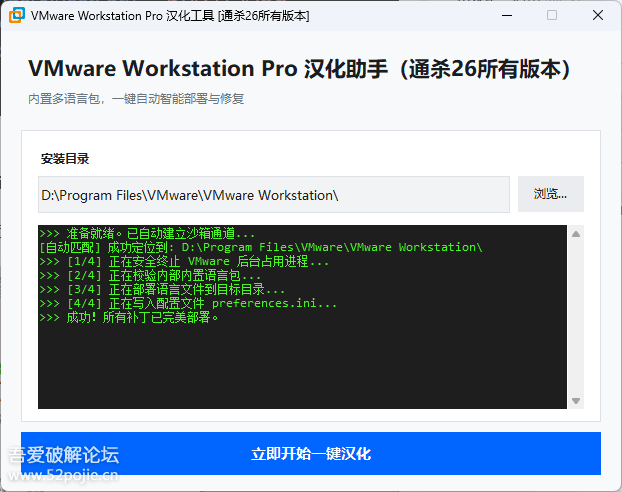Click the window title text 汉化工具 [通杀26所有版本]

238,16
